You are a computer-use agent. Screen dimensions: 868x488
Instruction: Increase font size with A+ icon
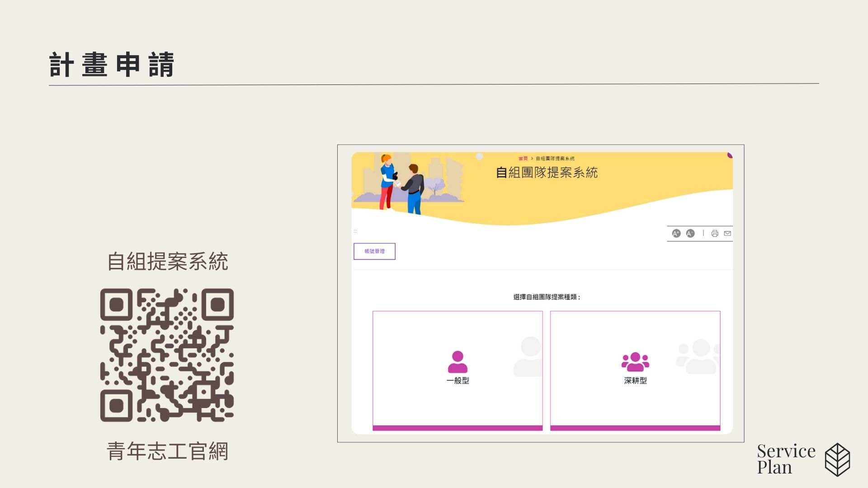676,234
